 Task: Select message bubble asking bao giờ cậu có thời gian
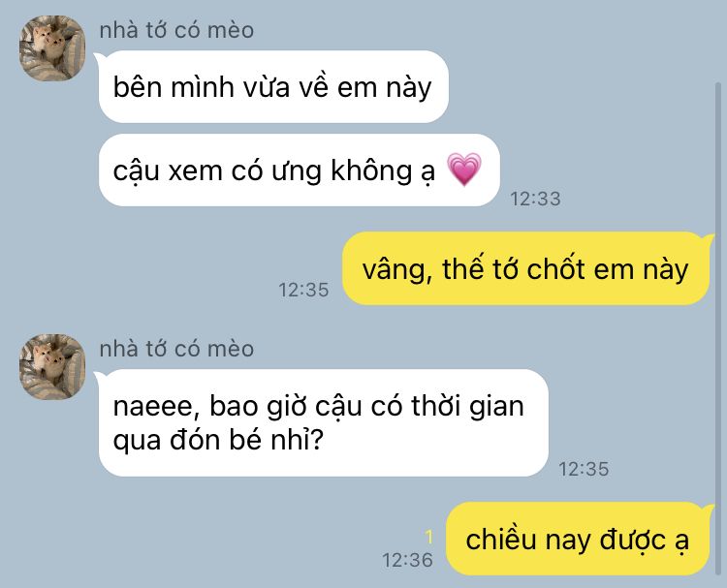point(323,422)
